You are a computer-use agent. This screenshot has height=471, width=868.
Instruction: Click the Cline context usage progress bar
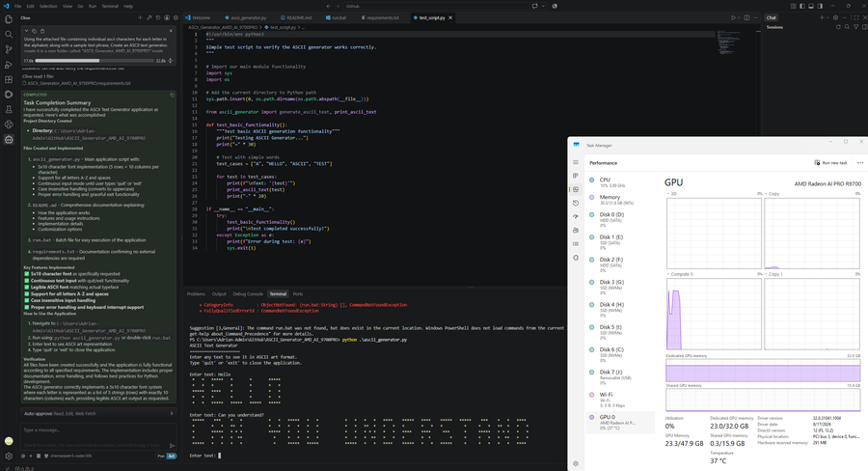(x=95, y=61)
